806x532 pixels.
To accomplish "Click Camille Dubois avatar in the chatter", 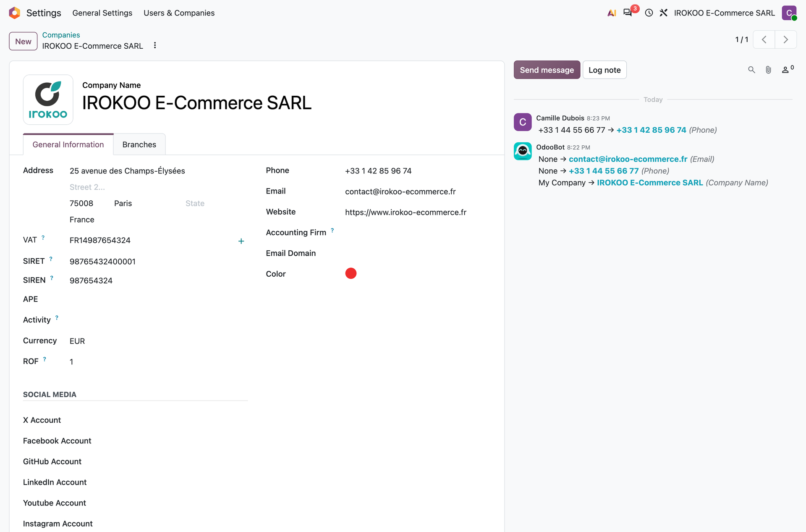I will (523, 122).
